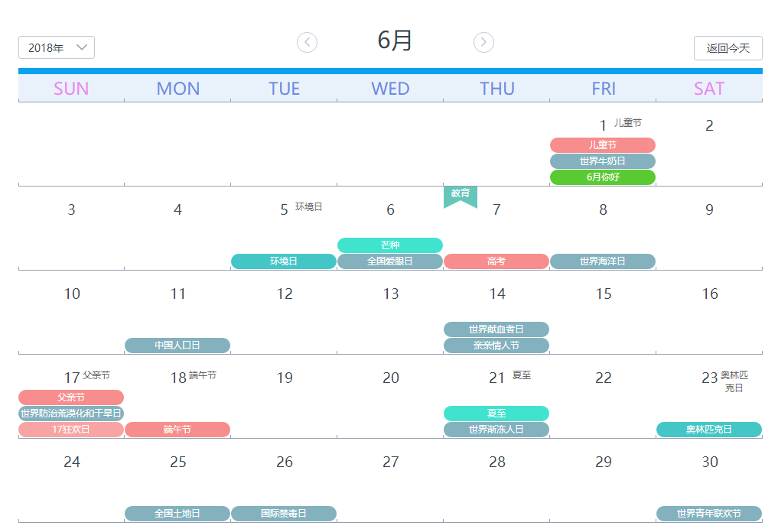This screenshot has width=778, height=532.
Task: Open the 中国人口日 tag
Action: 177,345
